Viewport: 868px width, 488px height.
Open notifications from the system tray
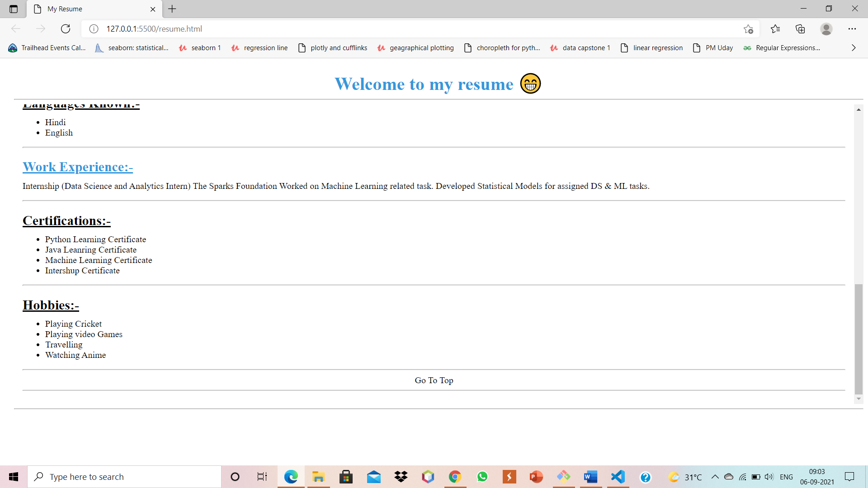point(849,477)
